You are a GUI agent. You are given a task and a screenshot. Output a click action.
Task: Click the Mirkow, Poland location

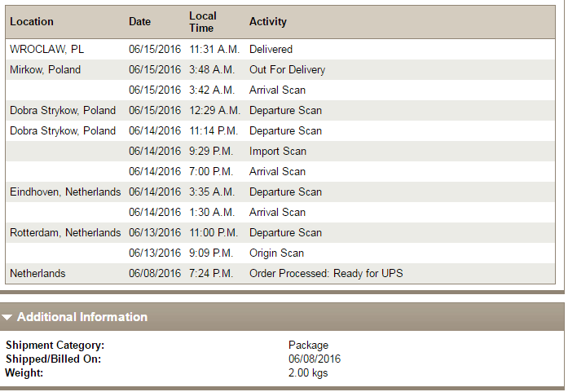46,70
